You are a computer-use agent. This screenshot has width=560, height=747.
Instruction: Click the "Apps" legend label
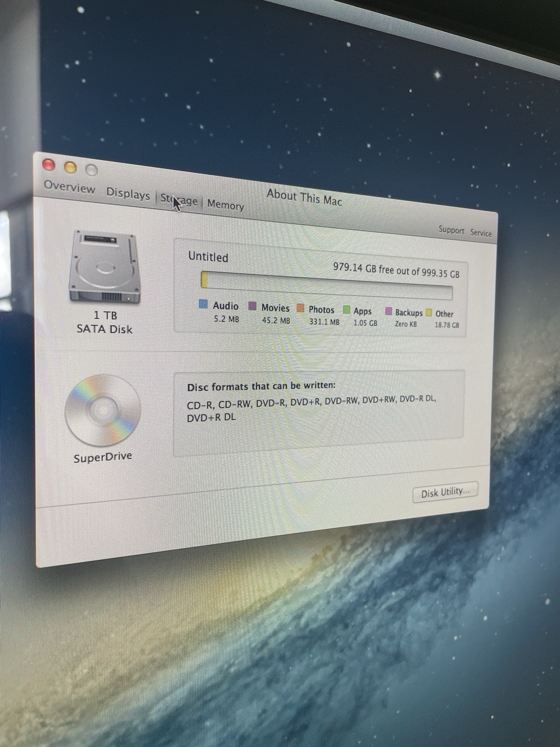(363, 311)
